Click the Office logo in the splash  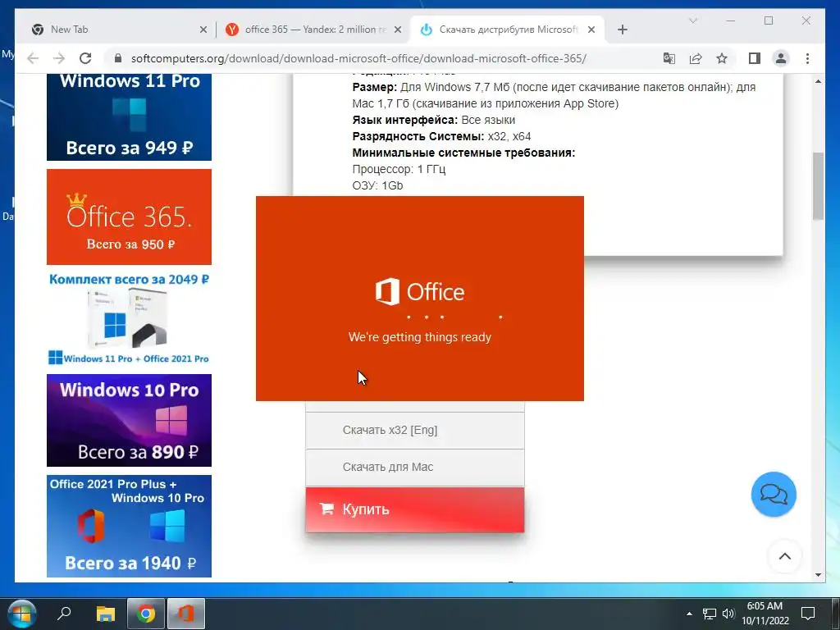coord(419,292)
